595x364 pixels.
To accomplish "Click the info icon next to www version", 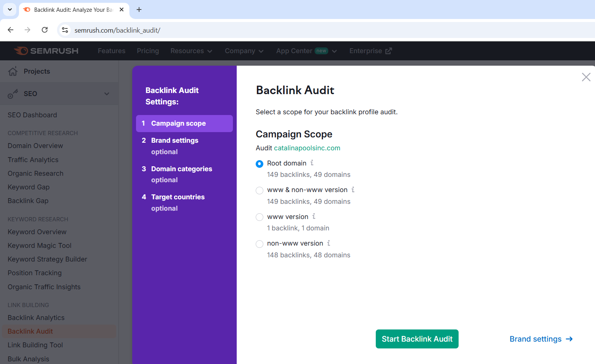I will [x=314, y=216].
